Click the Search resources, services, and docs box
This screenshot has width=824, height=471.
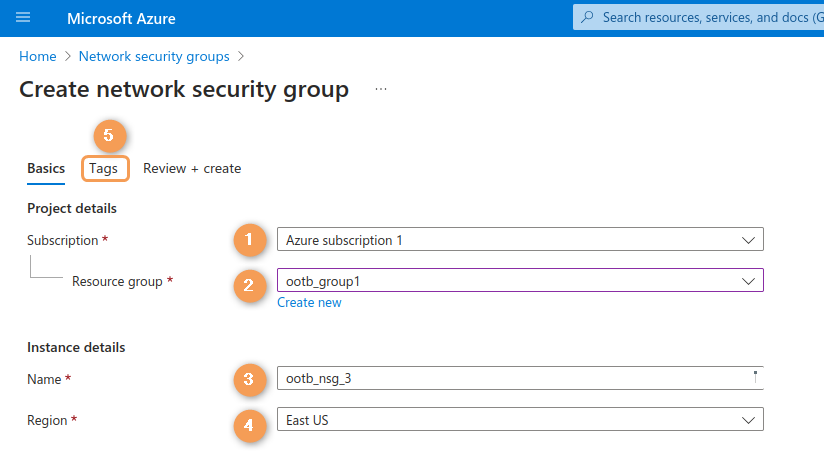pyautogui.click(x=710, y=18)
